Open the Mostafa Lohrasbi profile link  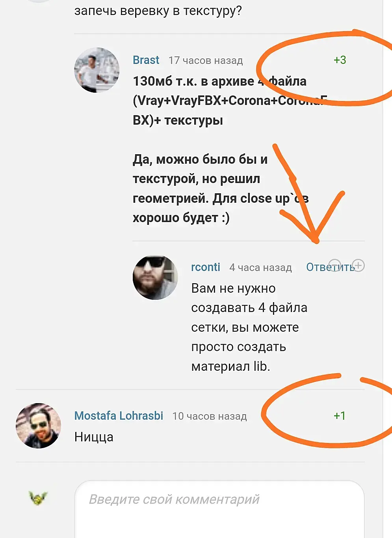pos(119,416)
